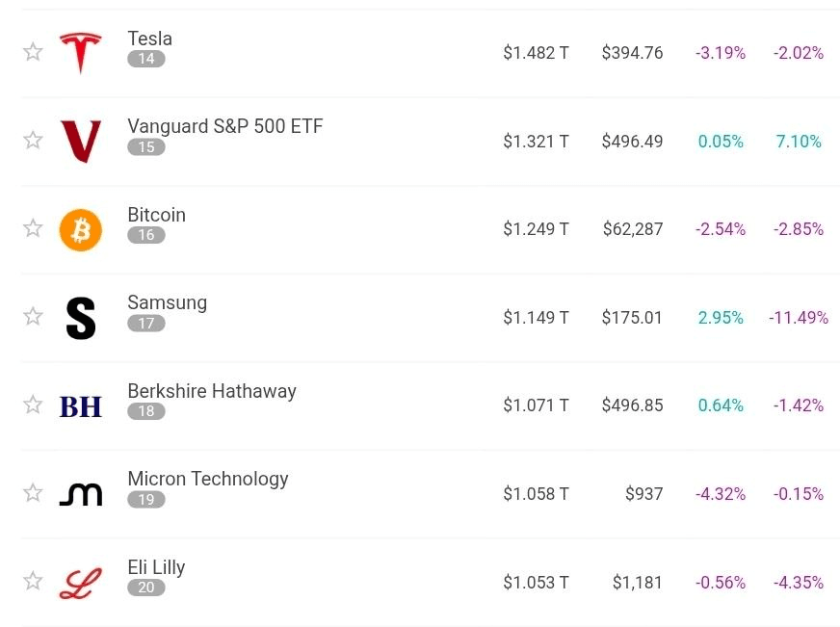Toggle the favorite star for Bitcoin
Viewport: 840px width, 627px height.
click(x=33, y=227)
